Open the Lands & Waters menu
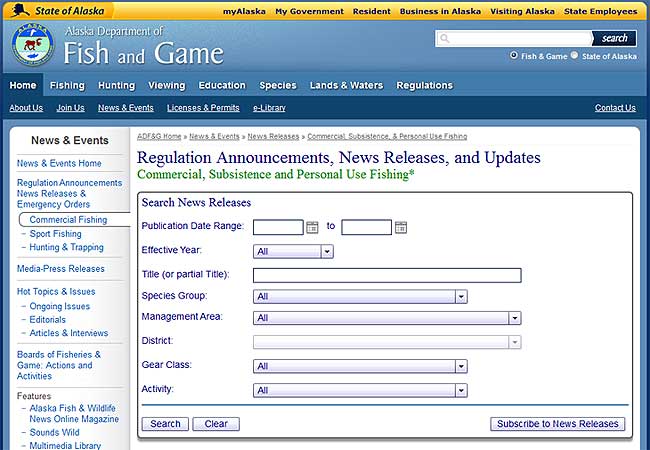This screenshot has height=450, width=650. pos(346,85)
